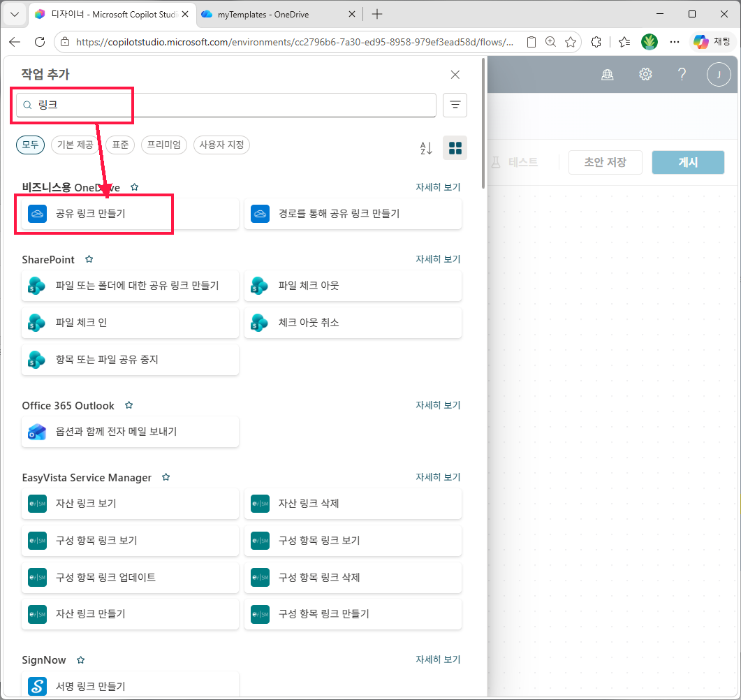This screenshot has width=741, height=700.
Task: Open the filter options button beside search
Action: (x=455, y=105)
